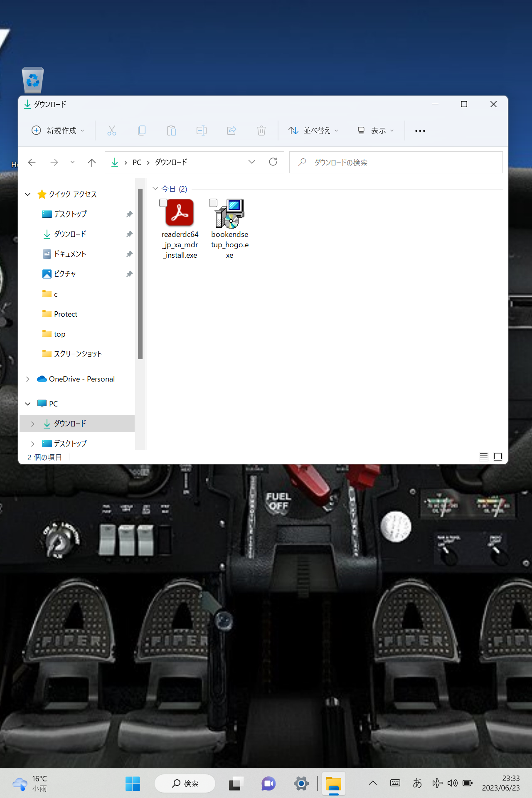
Task: Click the navigation pane scrollbar
Action: pyautogui.click(x=140, y=273)
